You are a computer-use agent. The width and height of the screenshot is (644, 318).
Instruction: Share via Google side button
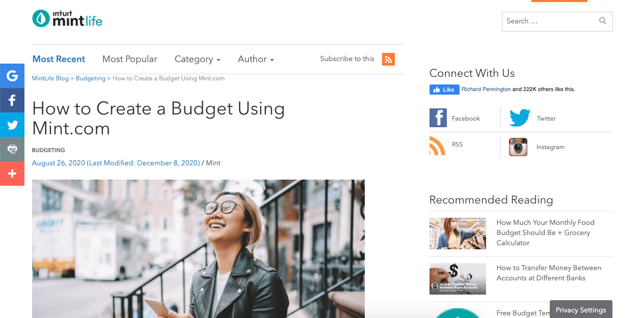(12, 76)
